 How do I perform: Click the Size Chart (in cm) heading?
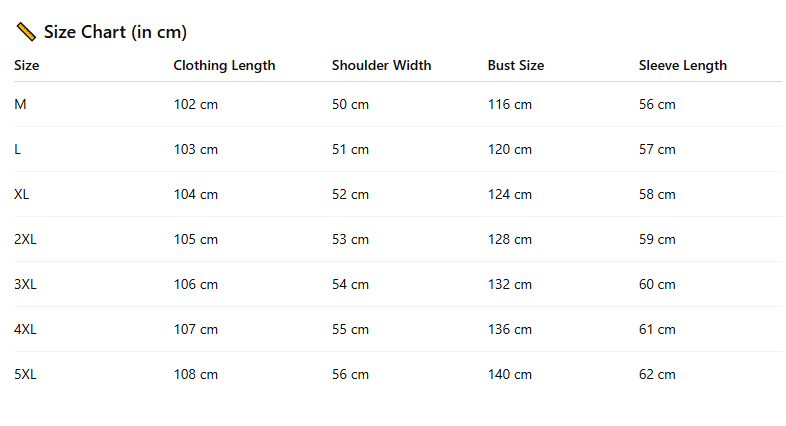115,32
